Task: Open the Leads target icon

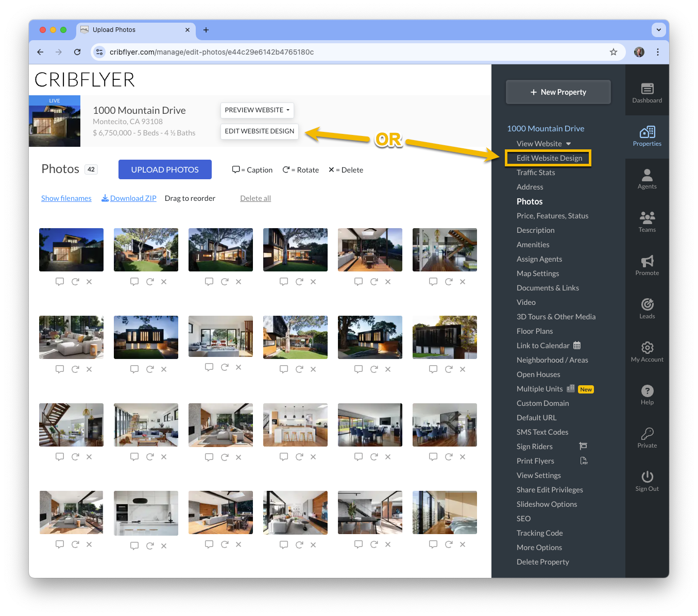Action: [x=647, y=309]
